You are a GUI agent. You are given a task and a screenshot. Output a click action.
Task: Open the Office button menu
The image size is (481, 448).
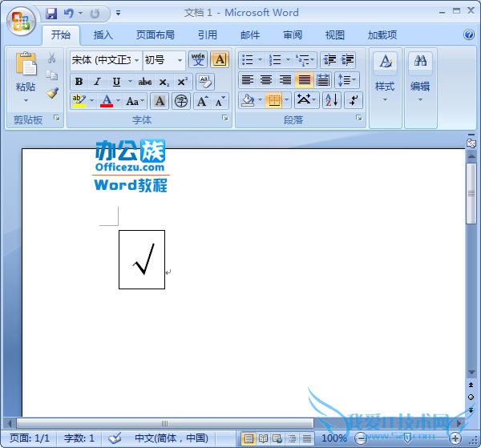21,22
